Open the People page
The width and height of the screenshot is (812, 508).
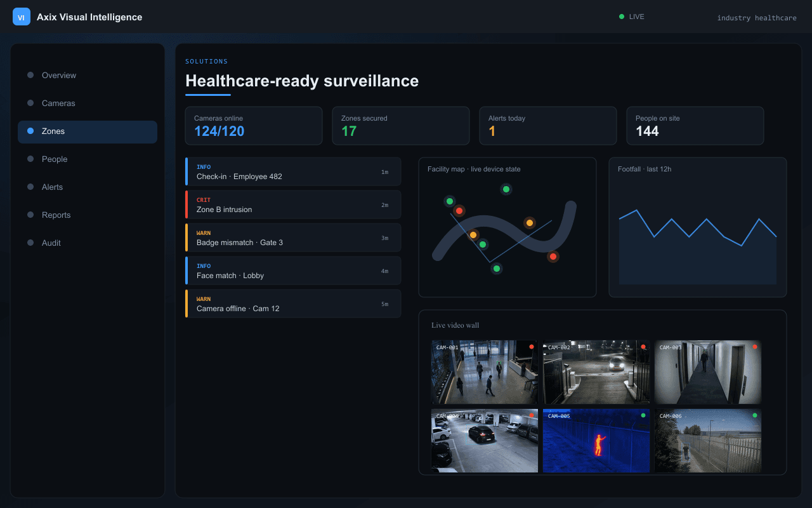pyautogui.click(x=88, y=159)
